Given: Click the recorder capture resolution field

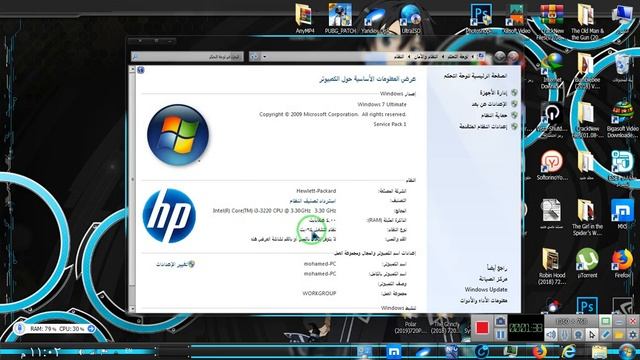Looking at the screenshot, I should tap(571, 322).
